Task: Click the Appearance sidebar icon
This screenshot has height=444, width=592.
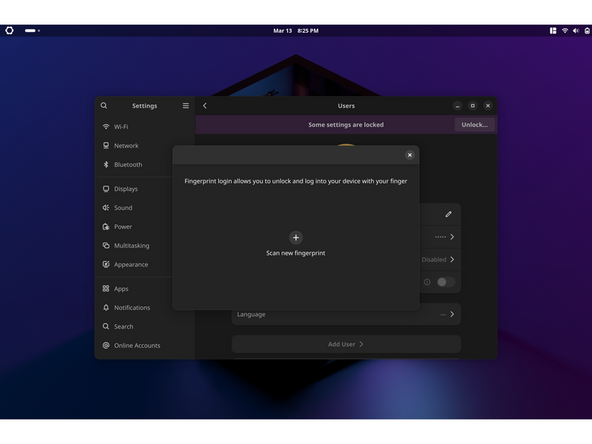Action: pyautogui.click(x=106, y=264)
